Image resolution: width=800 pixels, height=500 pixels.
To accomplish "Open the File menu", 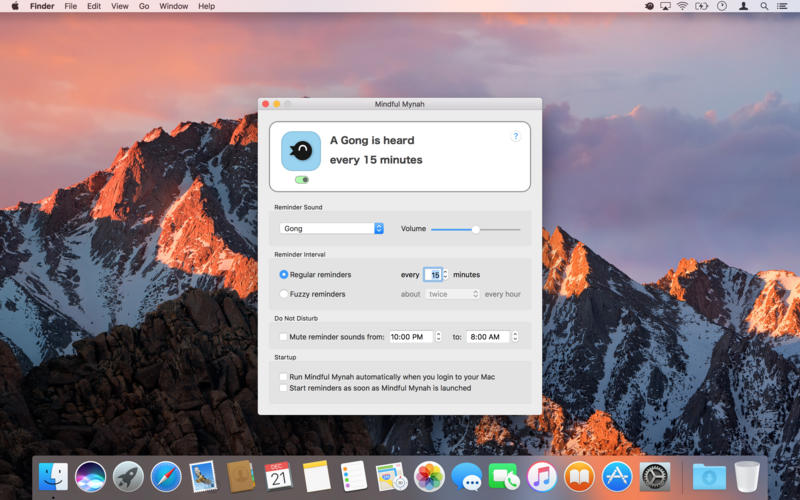I will (x=70, y=6).
